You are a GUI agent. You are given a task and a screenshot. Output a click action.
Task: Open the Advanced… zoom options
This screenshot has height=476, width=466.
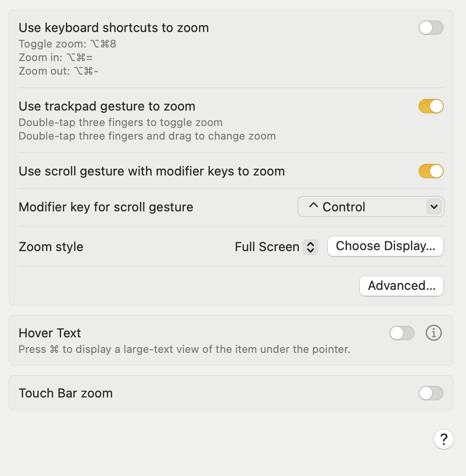click(401, 286)
